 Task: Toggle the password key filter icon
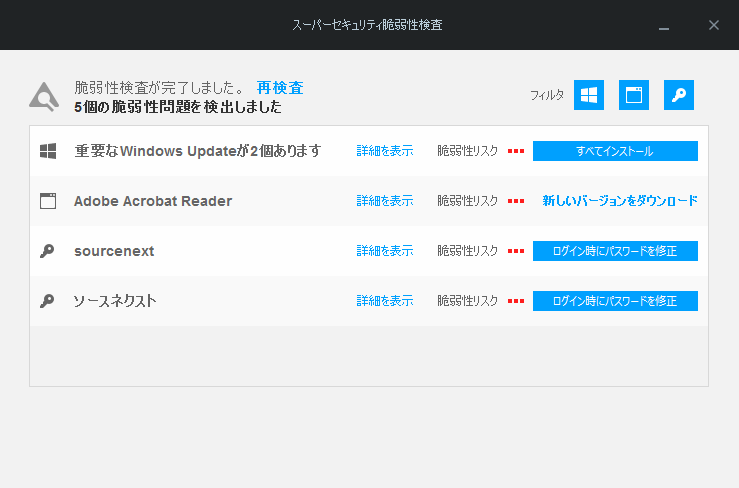coord(679,95)
